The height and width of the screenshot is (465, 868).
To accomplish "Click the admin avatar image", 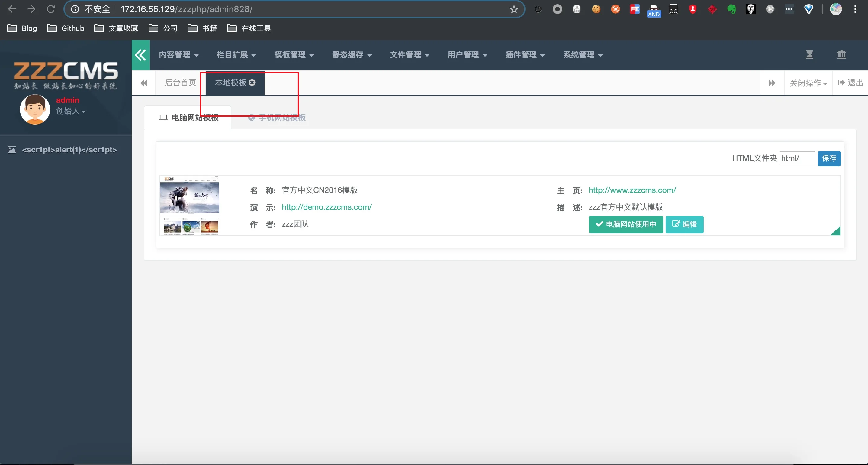I will [35, 109].
